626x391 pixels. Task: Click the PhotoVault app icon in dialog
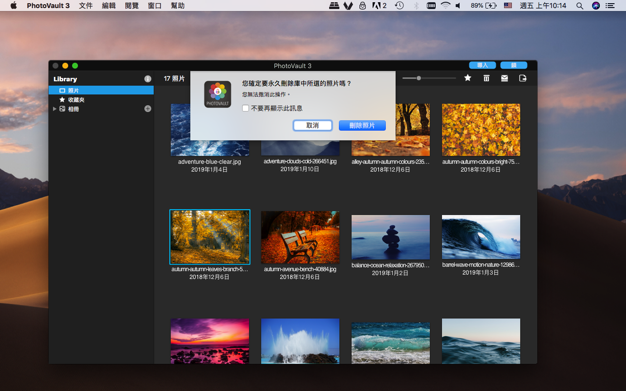point(218,94)
